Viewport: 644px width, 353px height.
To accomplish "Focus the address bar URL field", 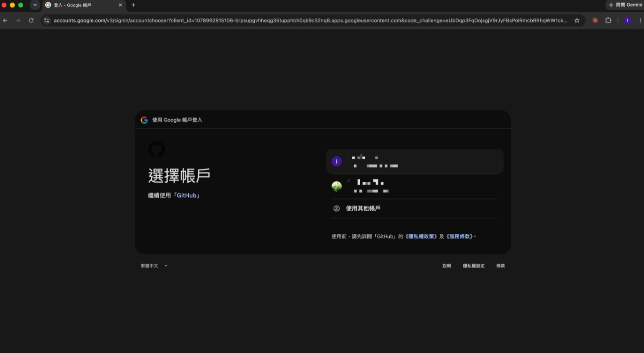I will (310, 20).
